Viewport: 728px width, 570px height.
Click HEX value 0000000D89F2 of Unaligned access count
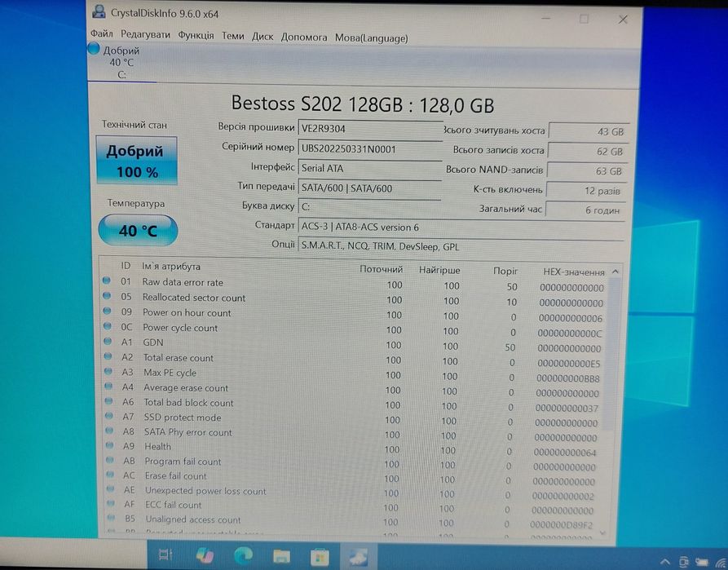click(562, 525)
